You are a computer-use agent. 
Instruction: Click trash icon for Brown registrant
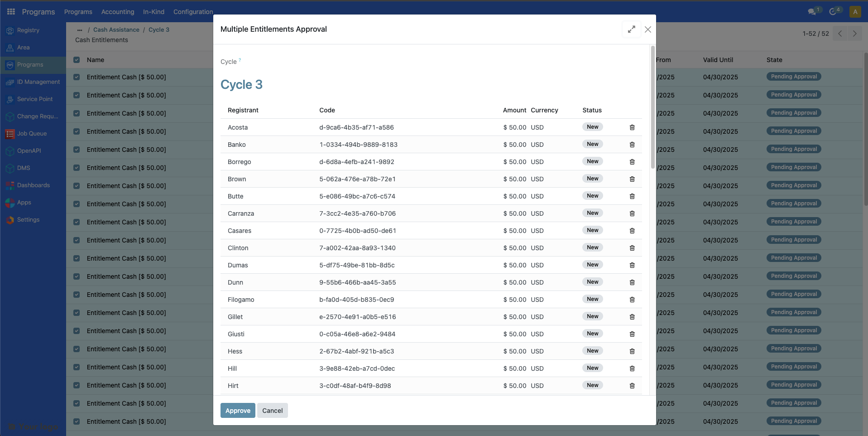[x=632, y=179]
